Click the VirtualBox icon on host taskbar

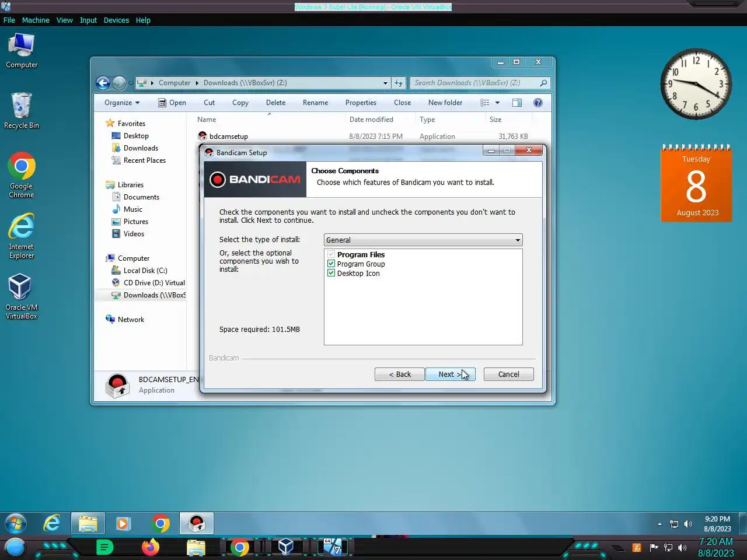click(285, 547)
